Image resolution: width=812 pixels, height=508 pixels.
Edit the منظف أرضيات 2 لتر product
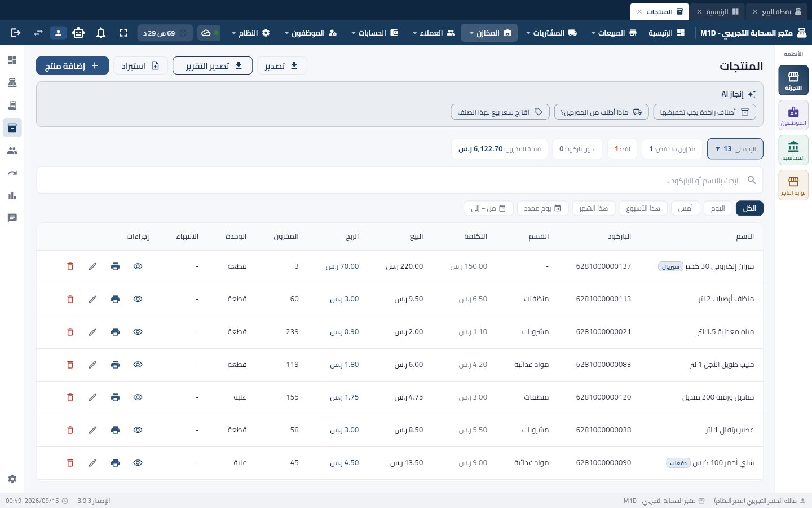coord(92,299)
